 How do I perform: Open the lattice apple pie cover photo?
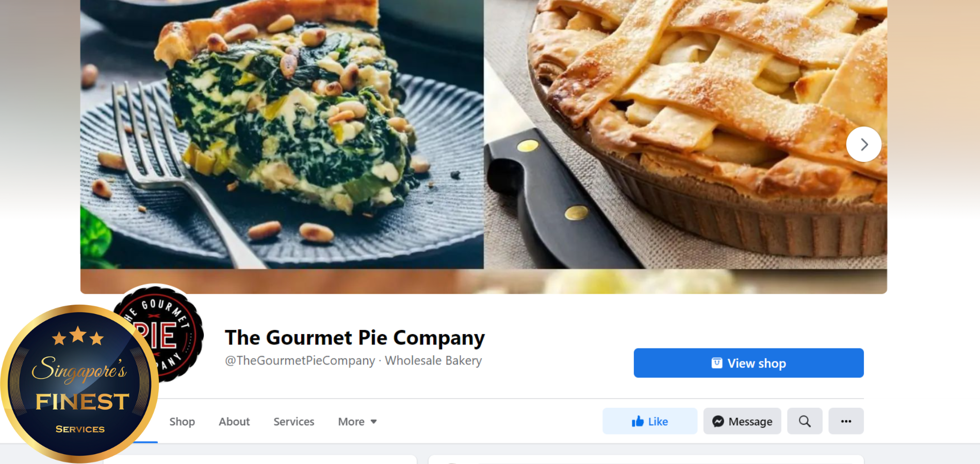pos(685,134)
